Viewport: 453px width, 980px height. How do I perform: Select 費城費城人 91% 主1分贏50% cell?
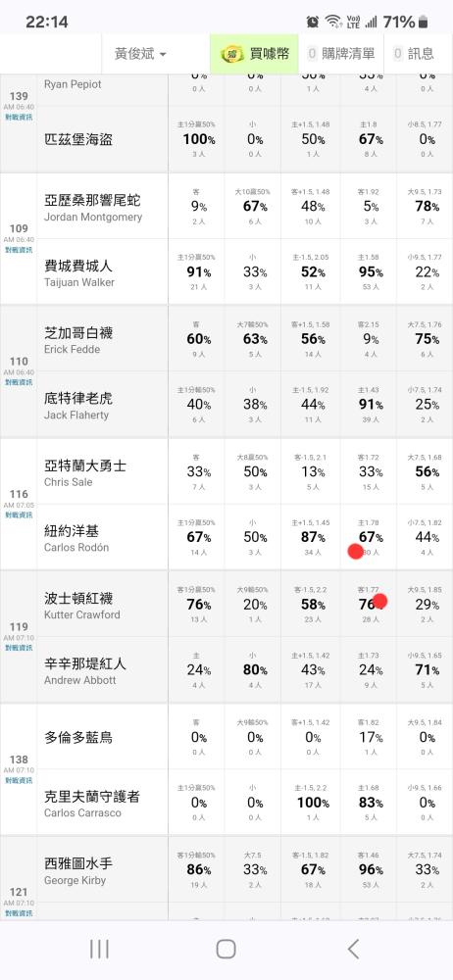(x=199, y=271)
